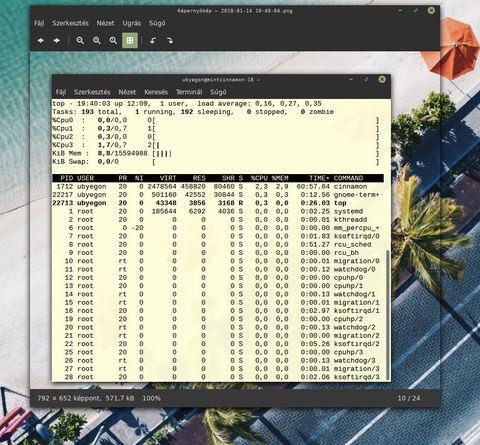
Task: Click the %MEM column header
Action: (280, 178)
